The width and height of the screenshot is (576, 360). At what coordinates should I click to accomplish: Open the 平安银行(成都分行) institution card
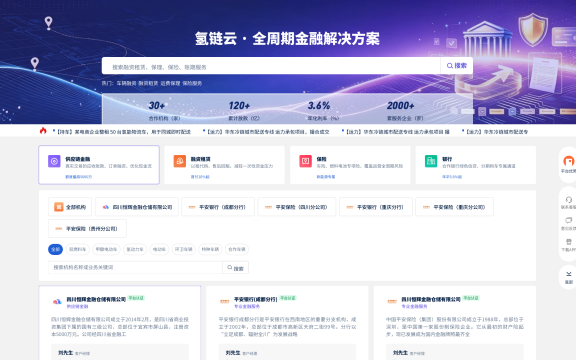(x=287, y=323)
